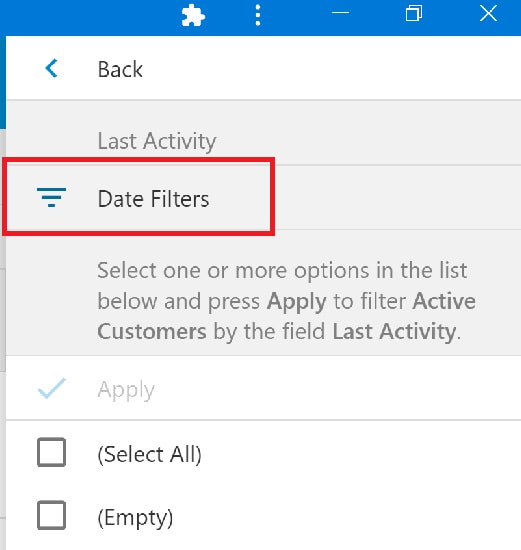
Task: Choose the Back menu entry
Action: [263, 68]
